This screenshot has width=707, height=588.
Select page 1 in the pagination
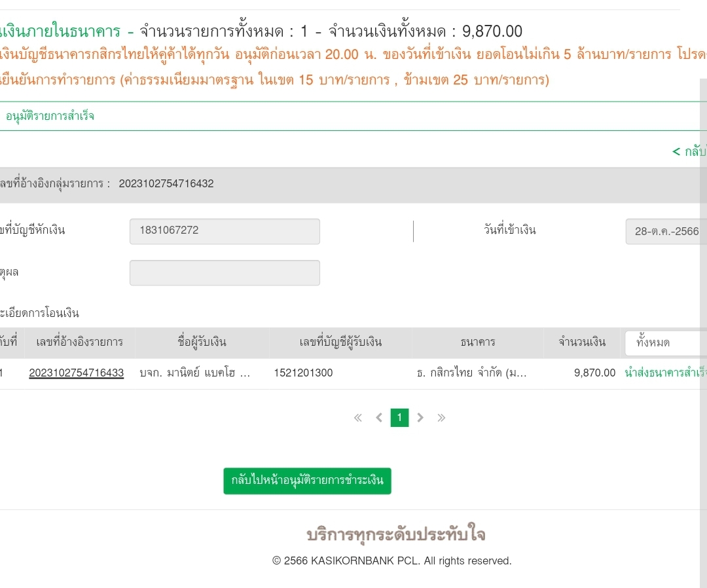399,418
